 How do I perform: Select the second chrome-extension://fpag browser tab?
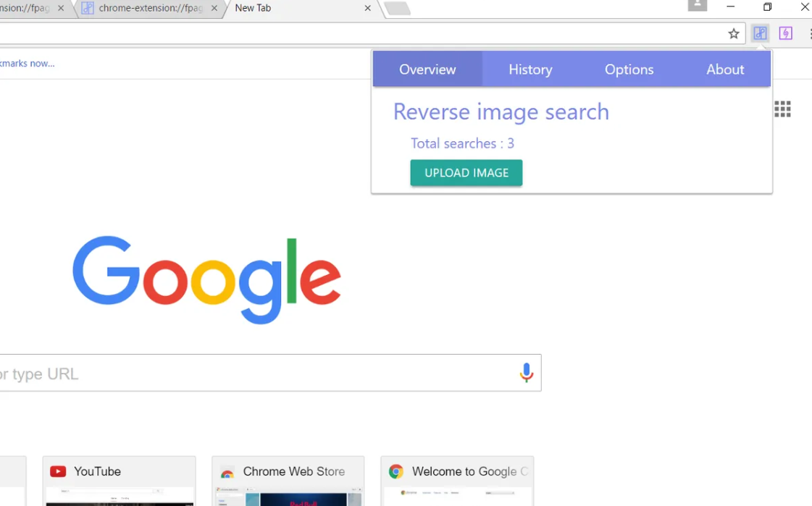tap(150, 8)
